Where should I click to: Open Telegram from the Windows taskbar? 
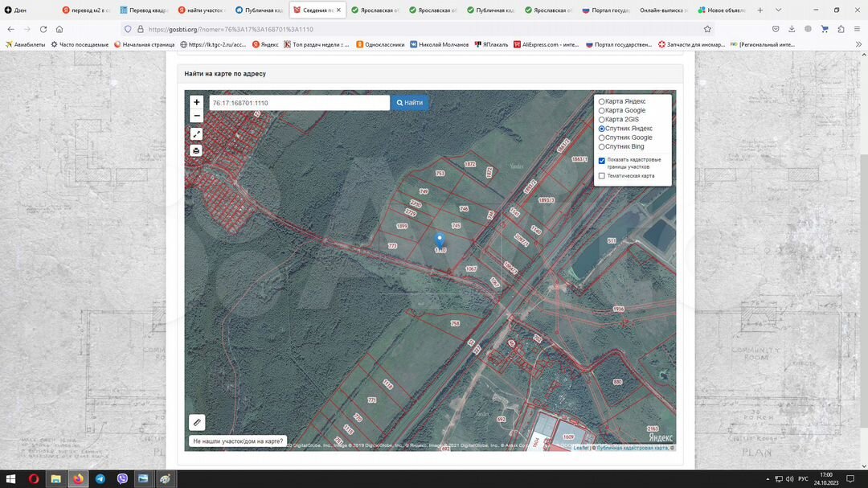click(x=100, y=479)
